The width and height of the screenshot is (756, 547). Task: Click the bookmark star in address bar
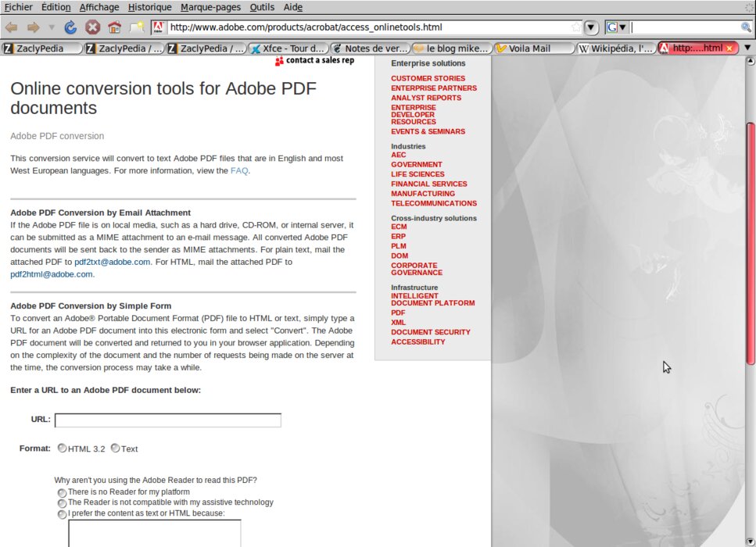coord(576,27)
